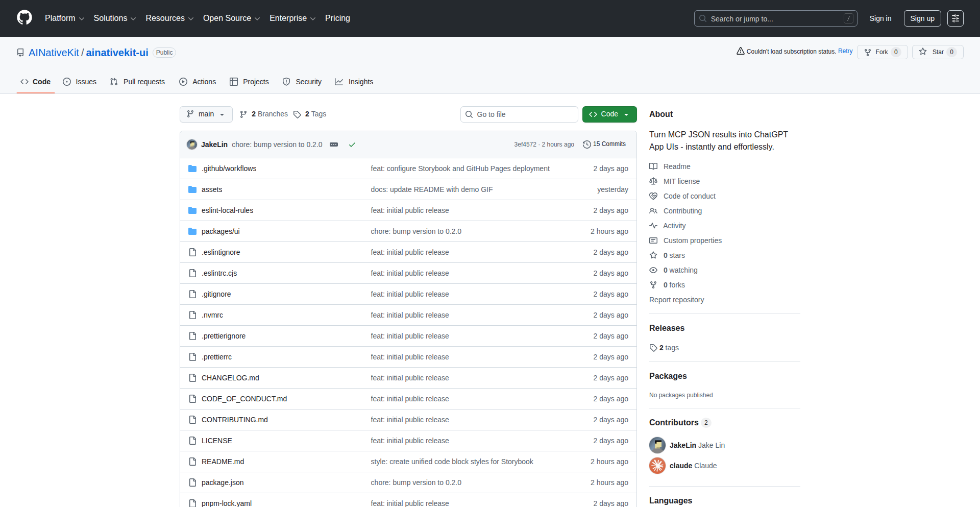
Task: Fork the repository using the fork icon
Action: 868,52
